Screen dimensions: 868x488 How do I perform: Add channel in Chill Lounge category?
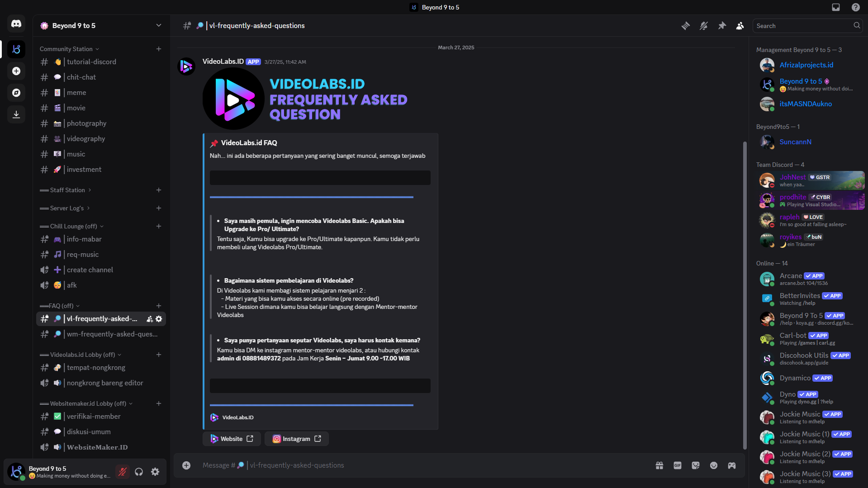(x=159, y=226)
